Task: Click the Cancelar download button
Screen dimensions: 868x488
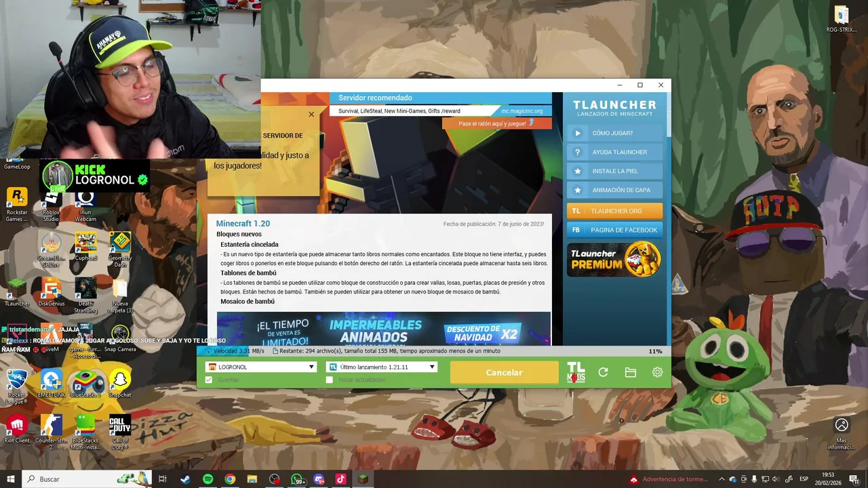Action: (x=504, y=372)
